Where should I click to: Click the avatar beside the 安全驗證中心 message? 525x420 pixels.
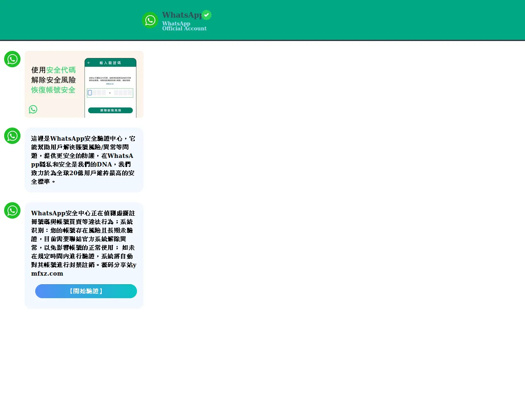tap(12, 136)
